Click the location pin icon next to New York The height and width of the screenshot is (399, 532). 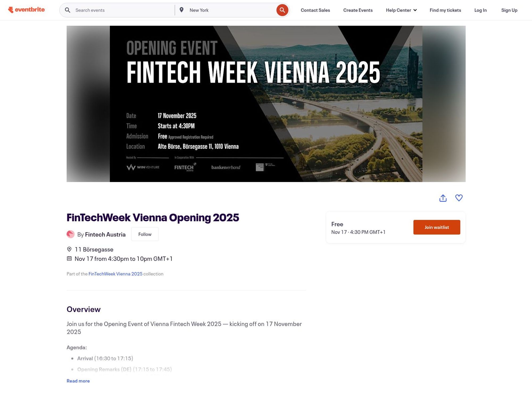(182, 10)
